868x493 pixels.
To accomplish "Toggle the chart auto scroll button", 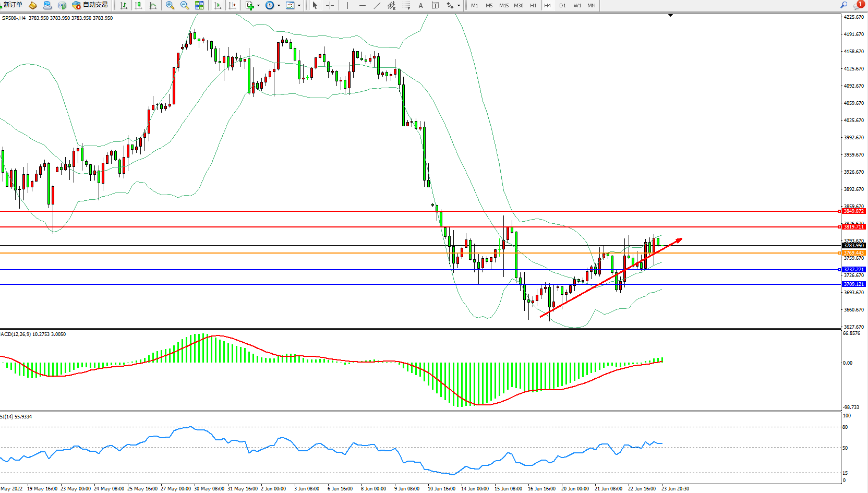I will (218, 5).
